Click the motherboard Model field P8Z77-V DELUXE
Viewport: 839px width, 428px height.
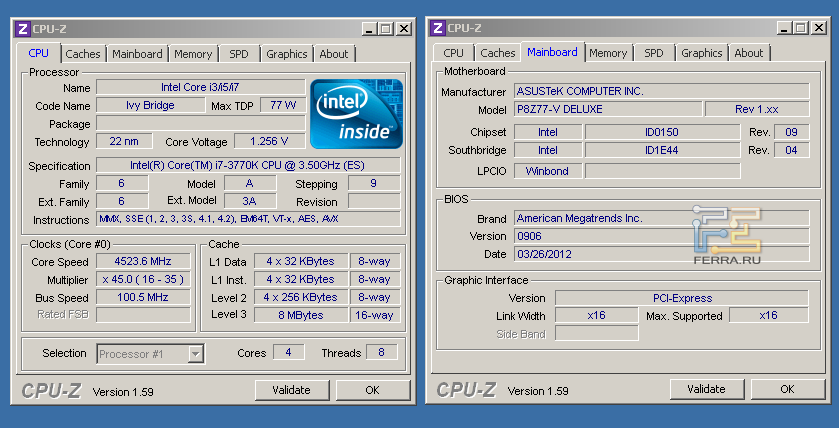click(x=606, y=109)
